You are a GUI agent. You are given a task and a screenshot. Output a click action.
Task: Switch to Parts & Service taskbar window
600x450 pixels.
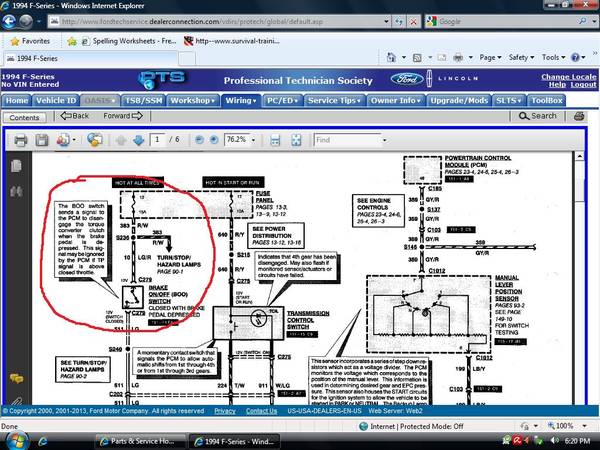[x=138, y=441]
